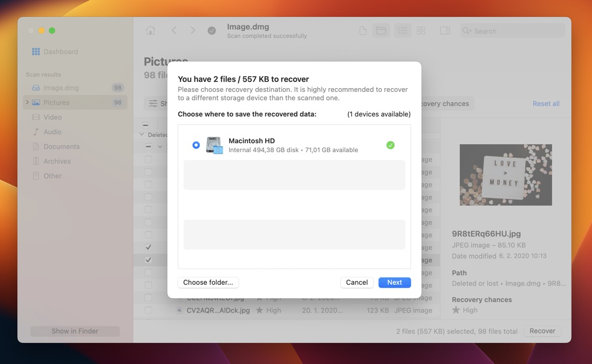
Task: Click Choose folder... button
Action: tap(208, 282)
